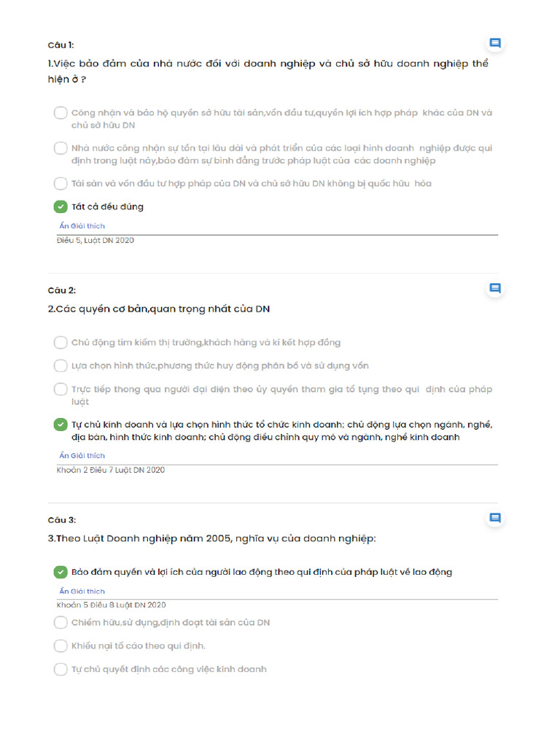Click the comment icon for Câu 1
Screen dimensions: 560x747
point(495,44)
